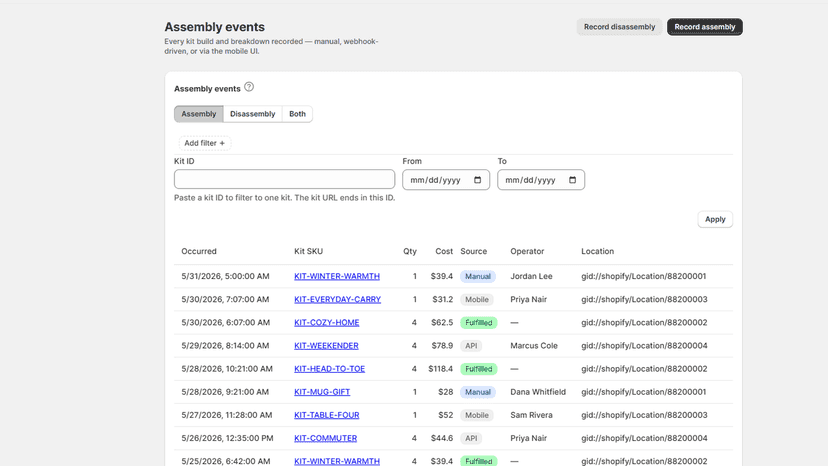Click the location in the KIT-WEEKENDER row

[x=644, y=346]
